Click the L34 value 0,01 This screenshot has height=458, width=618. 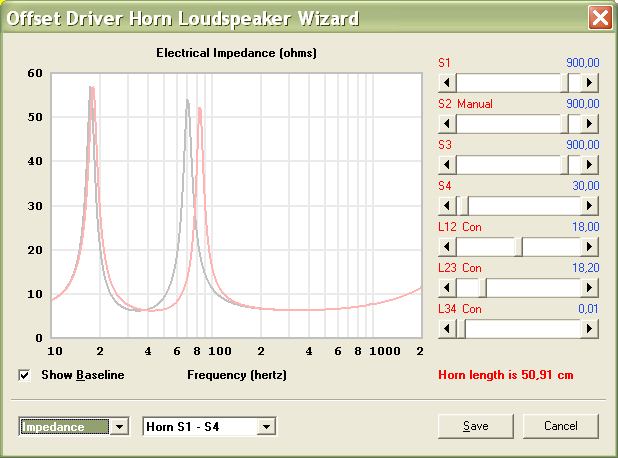[x=588, y=309]
